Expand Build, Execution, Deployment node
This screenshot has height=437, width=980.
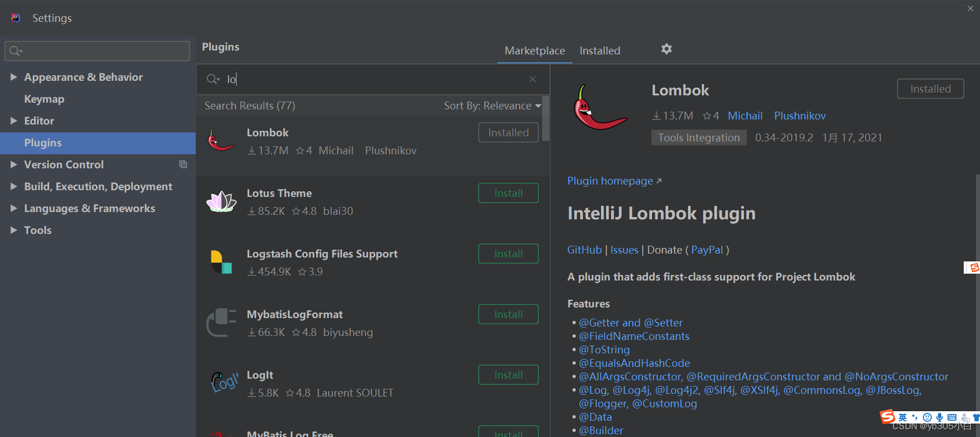click(14, 186)
